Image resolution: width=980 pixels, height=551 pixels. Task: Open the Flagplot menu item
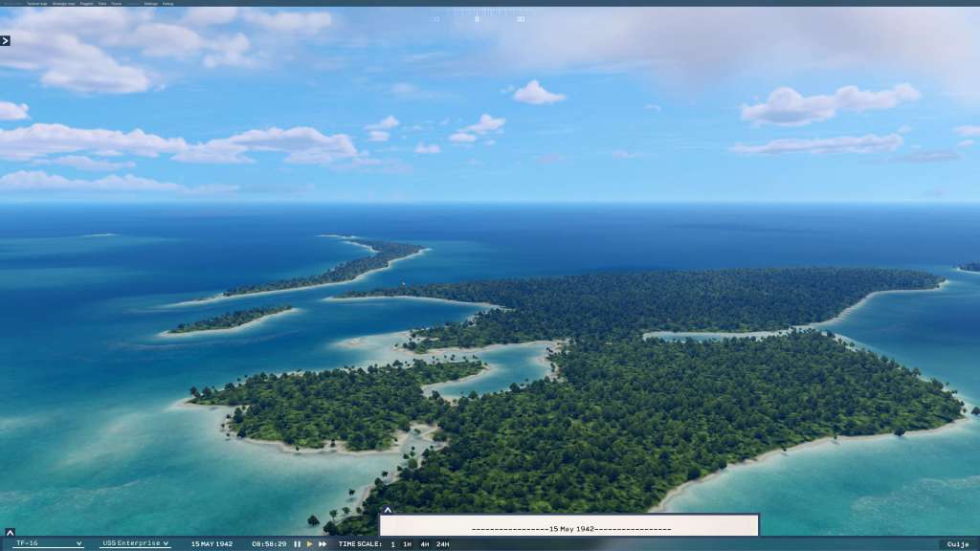pyautogui.click(x=87, y=4)
